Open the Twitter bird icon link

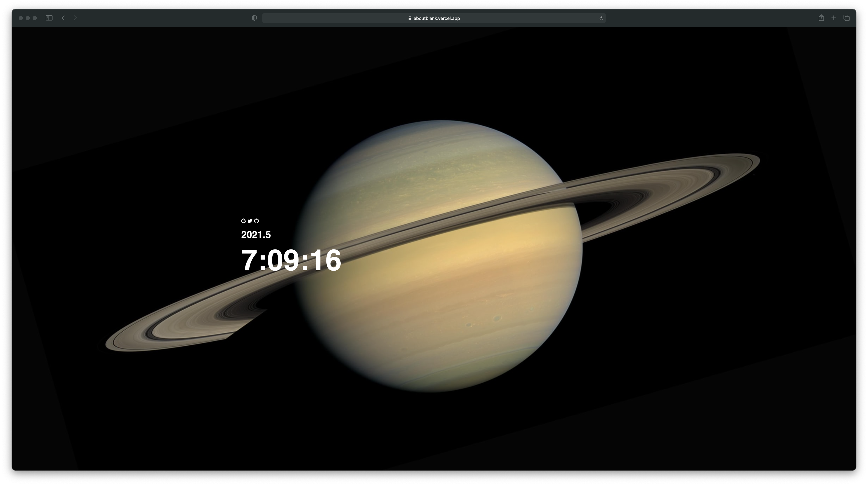(x=250, y=221)
